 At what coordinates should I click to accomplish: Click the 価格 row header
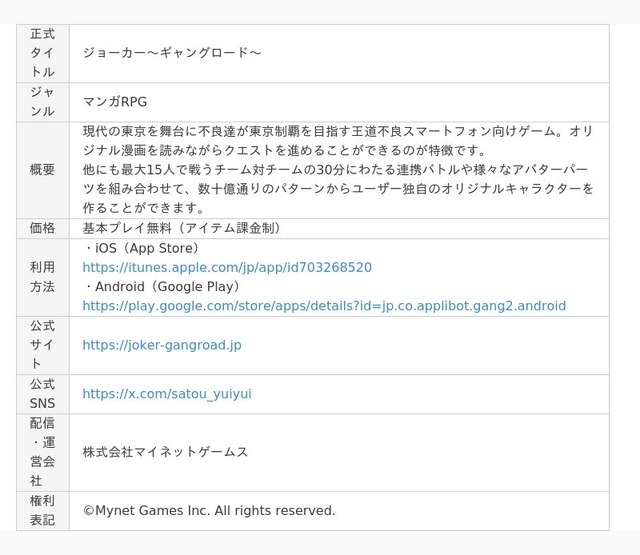pyautogui.click(x=43, y=228)
